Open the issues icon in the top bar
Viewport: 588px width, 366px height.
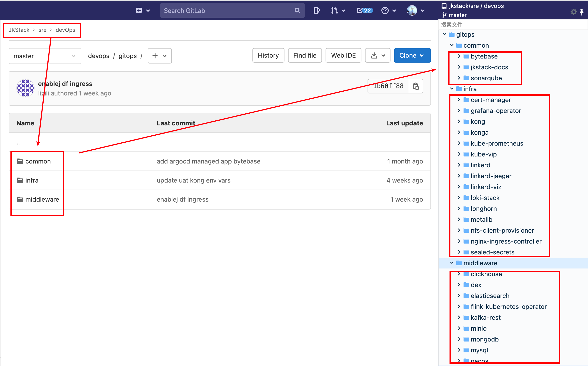tap(316, 11)
